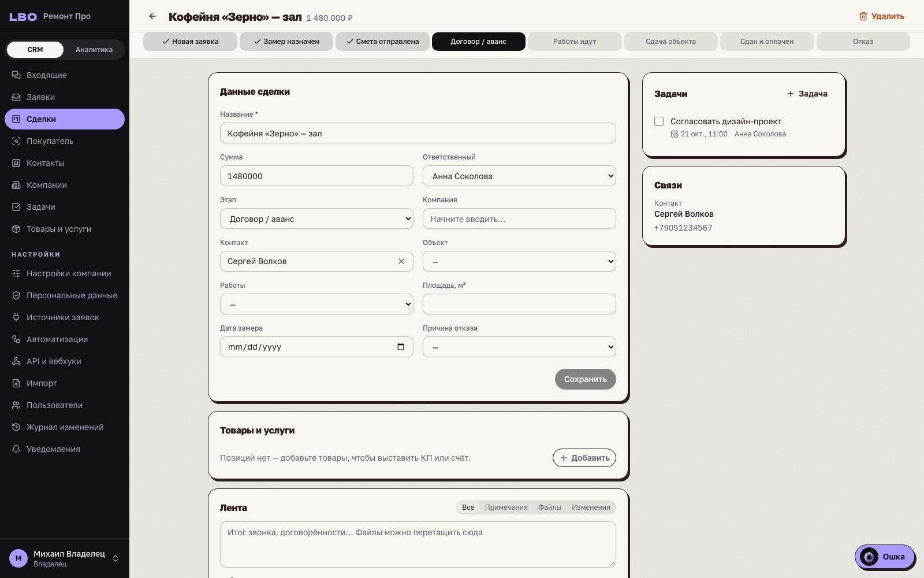This screenshot has width=924, height=578.
Task: Filter feed by Примечания
Action: tap(506, 507)
